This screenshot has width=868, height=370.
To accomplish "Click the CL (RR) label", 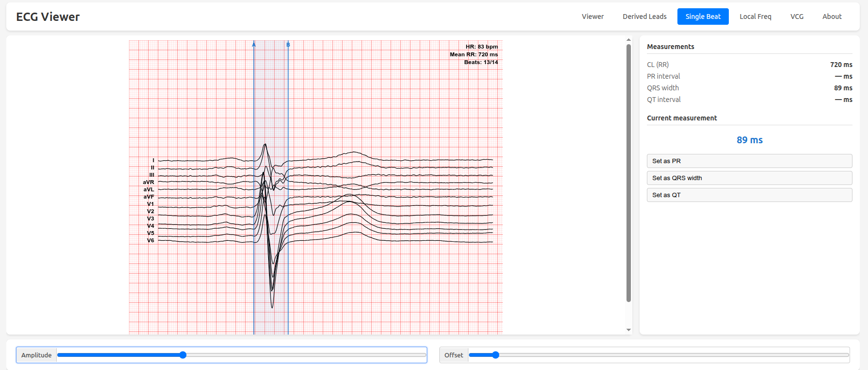I will coord(658,65).
